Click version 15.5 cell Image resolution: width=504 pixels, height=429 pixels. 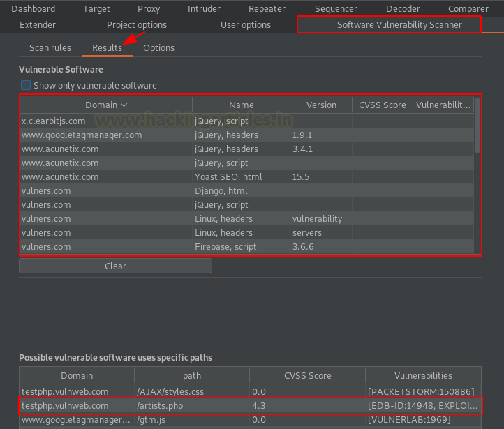point(321,177)
